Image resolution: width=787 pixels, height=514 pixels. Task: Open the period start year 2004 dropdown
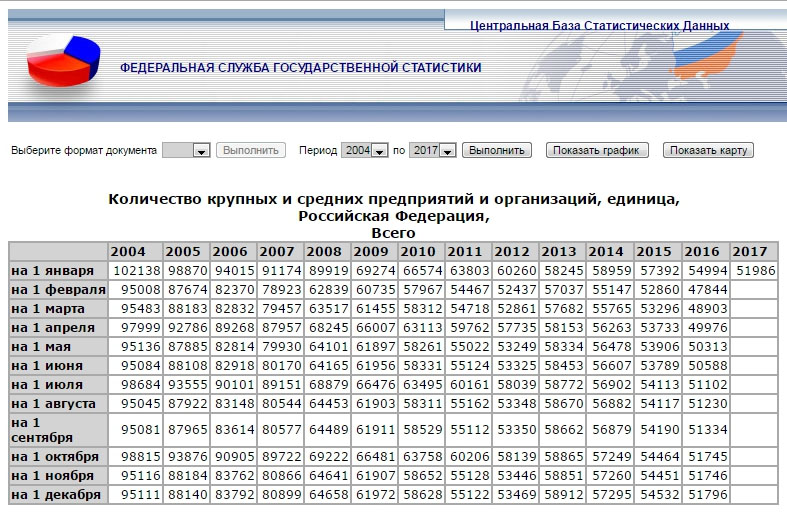pos(364,150)
